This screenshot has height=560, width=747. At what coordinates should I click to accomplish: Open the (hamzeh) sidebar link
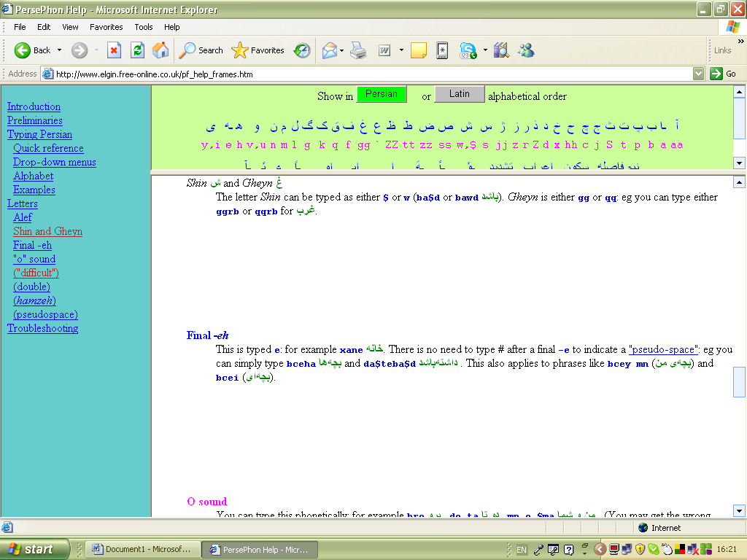point(34,300)
